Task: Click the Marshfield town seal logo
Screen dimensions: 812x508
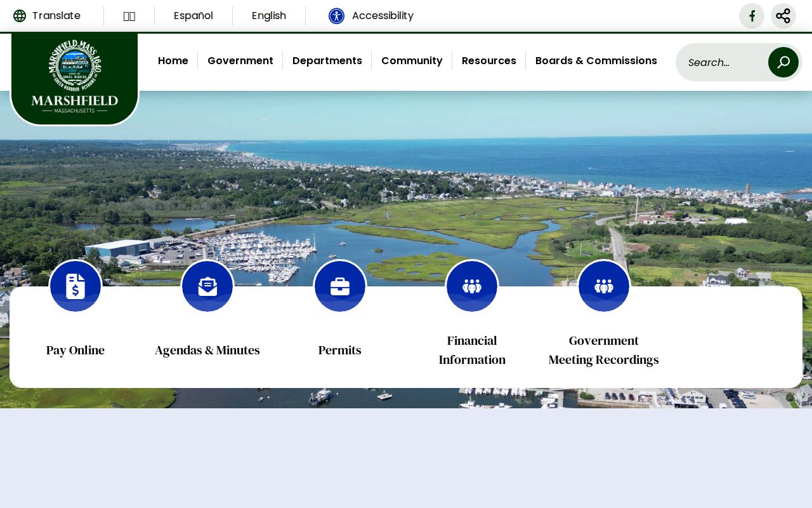Action: click(75, 76)
